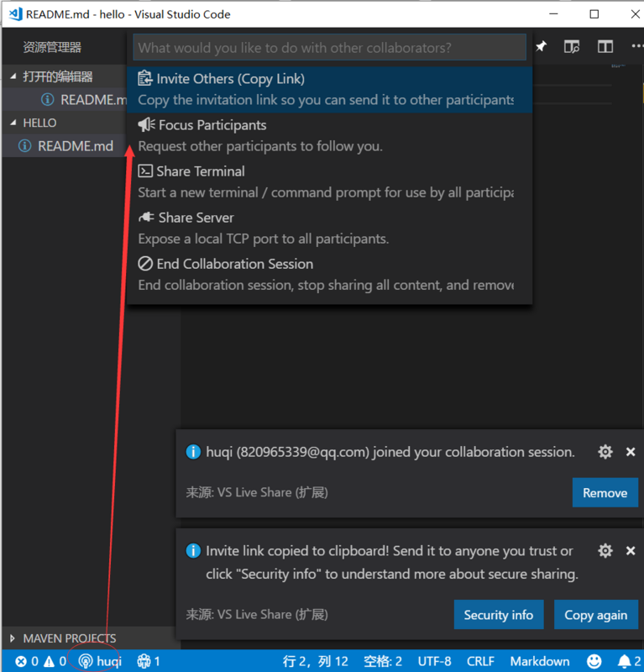Click the split editor icon

click(605, 46)
